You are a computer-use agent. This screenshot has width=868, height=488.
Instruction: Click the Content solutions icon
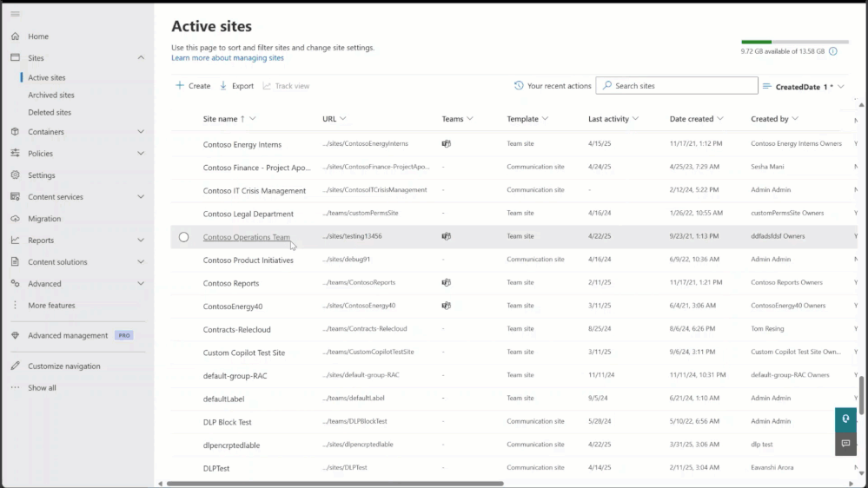click(15, 261)
